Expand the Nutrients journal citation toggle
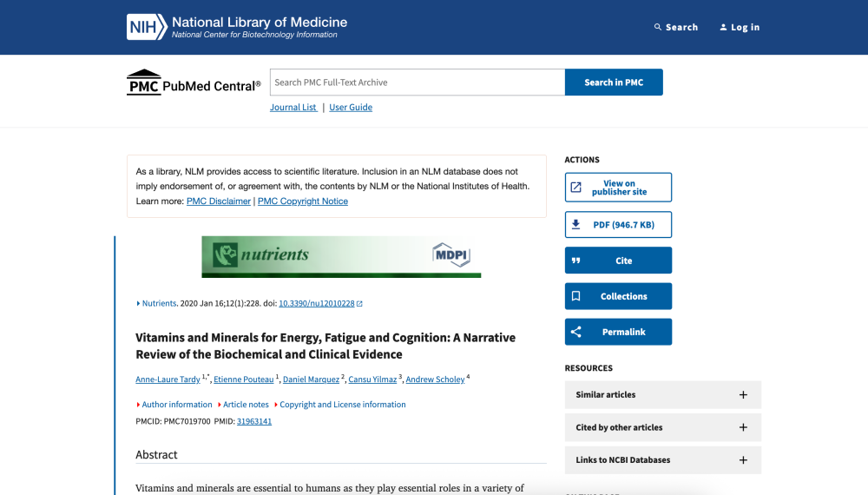This screenshot has height=495, width=868. pyautogui.click(x=156, y=303)
